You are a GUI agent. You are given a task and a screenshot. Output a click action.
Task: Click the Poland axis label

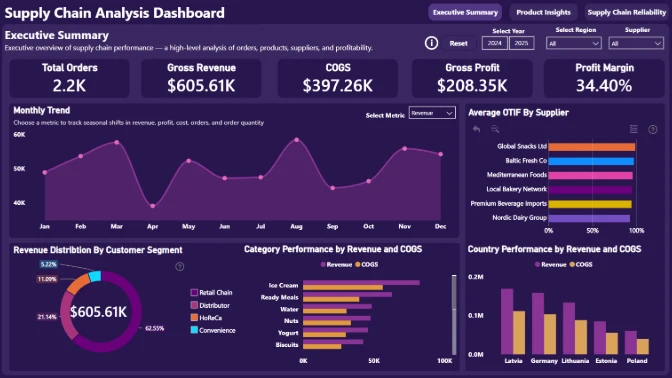637,361
